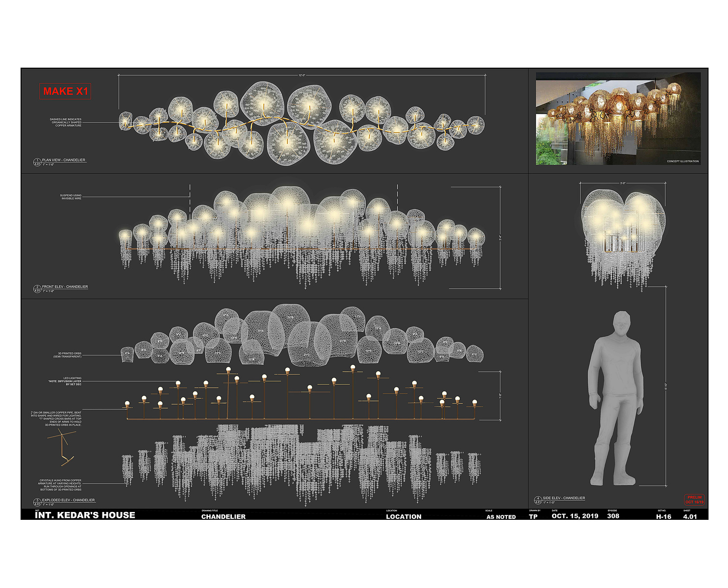Open the concept illustration rendering
This screenshot has height=588, width=728.
[618, 118]
